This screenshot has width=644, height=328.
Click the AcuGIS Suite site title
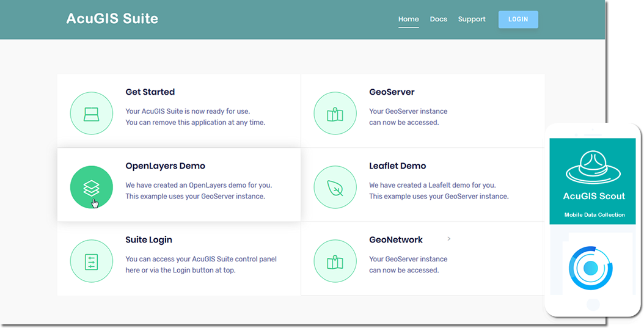(112, 18)
